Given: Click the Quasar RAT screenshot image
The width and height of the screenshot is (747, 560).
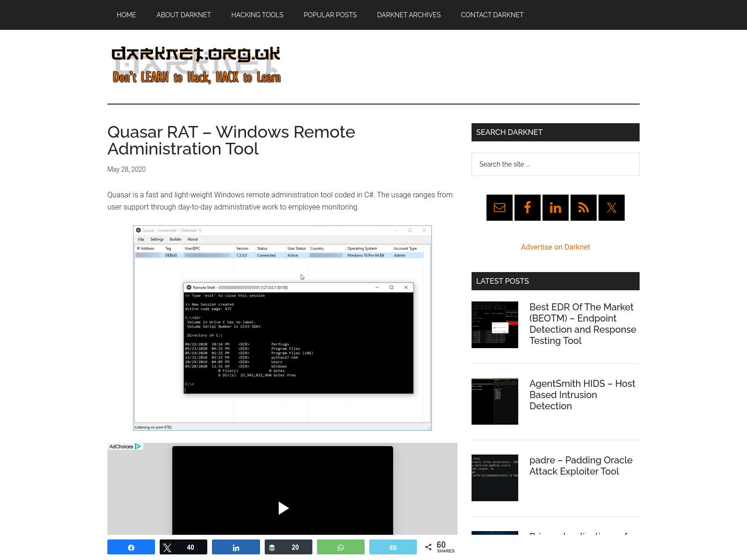Looking at the screenshot, I should [x=282, y=328].
